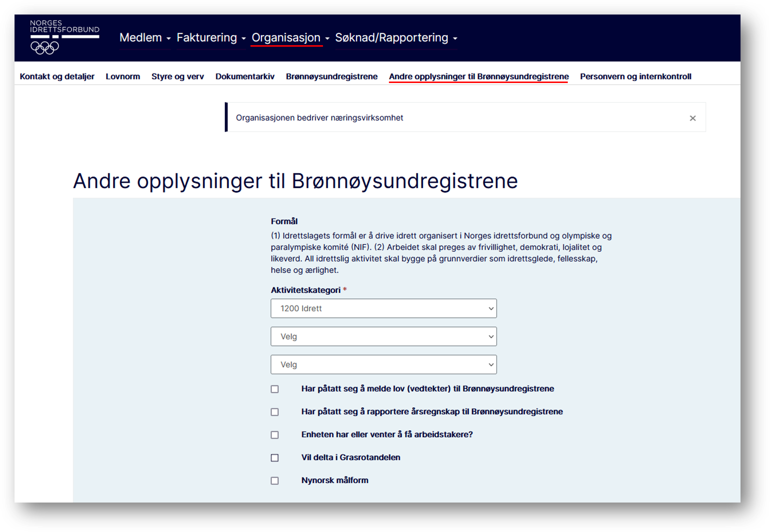This screenshot has height=532, width=770.
Task: Open the Søknad/Rapportering menu
Action: 396,38
